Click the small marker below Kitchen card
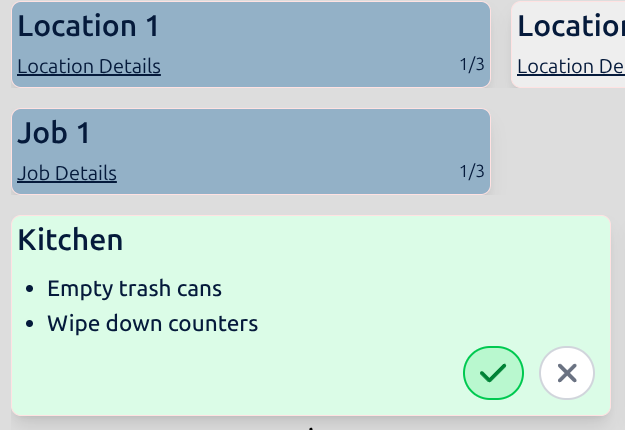Viewport: 625px width, 430px height. 311,428
